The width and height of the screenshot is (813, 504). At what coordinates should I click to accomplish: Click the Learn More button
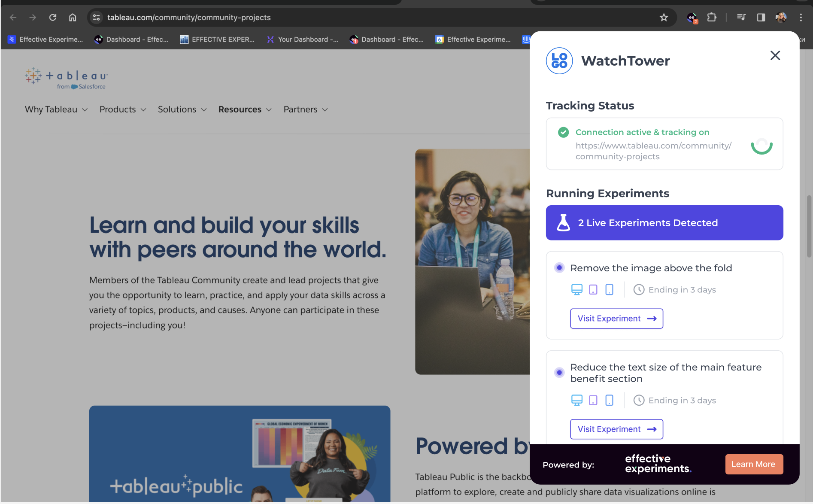pyautogui.click(x=754, y=464)
